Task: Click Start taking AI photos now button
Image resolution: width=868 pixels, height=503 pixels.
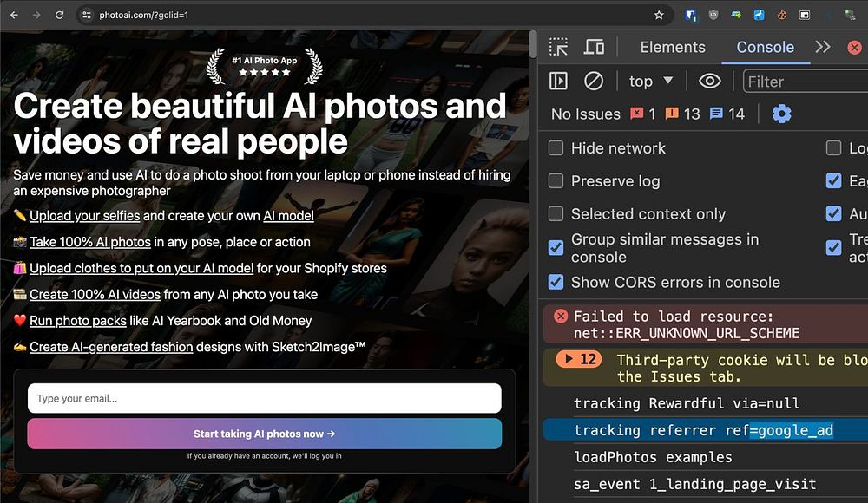Action: 265,434
